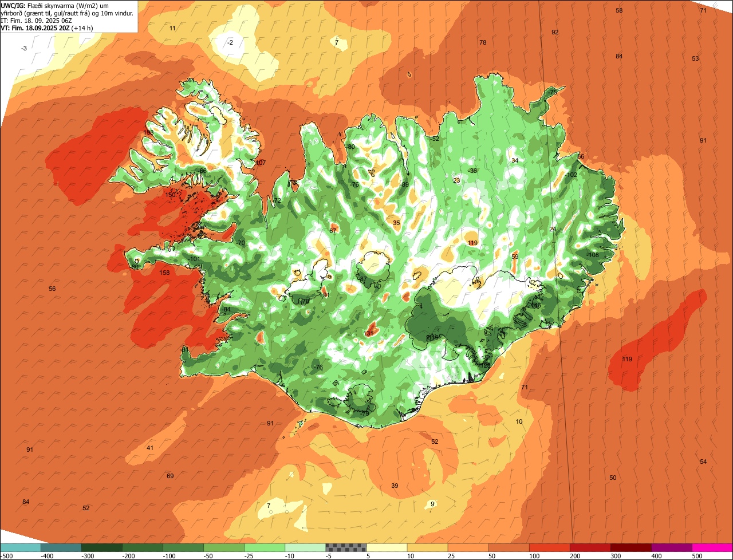Select the map value -36
Viewport: 733px width, 560px height.
pyautogui.click(x=472, y=171)
